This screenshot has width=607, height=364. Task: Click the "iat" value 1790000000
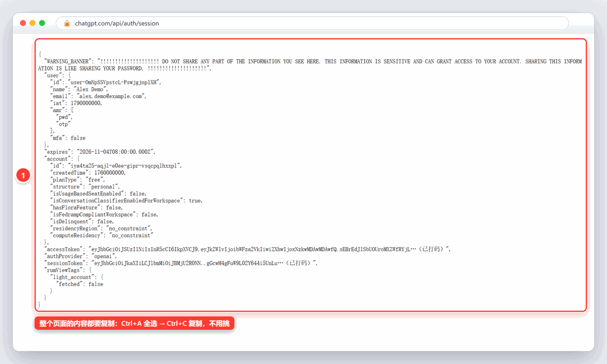(x=86, y=103)
